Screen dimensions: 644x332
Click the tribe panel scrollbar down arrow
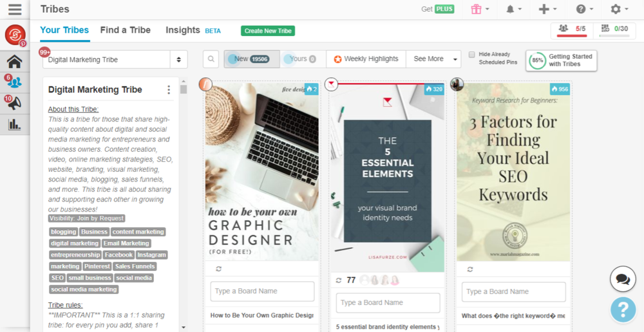click(x=184, y=327)
